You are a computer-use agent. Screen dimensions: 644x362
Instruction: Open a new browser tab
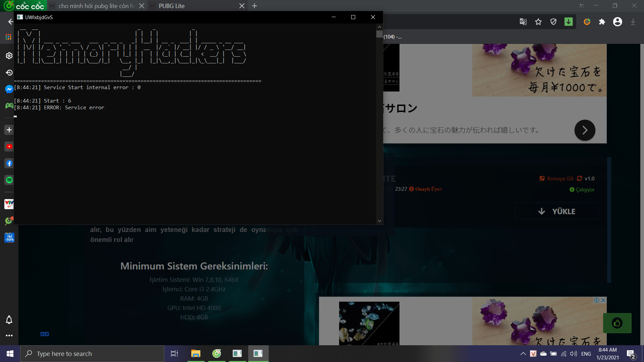pos(255,6)
